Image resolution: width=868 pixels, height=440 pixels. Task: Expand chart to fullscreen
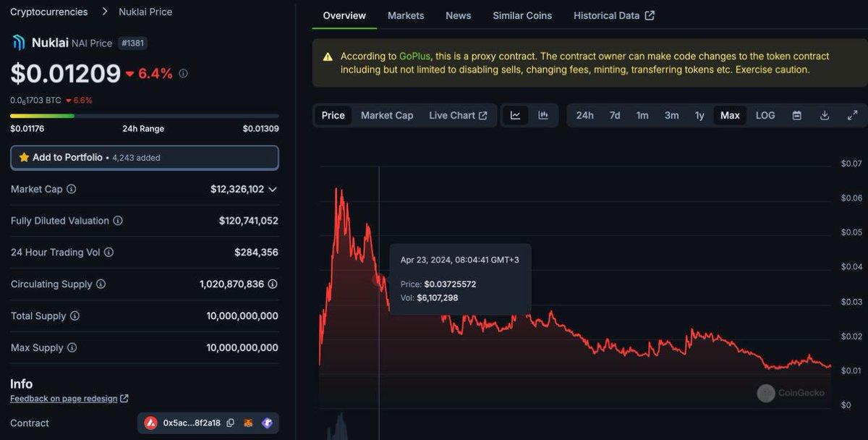click(x=852, y=116)
